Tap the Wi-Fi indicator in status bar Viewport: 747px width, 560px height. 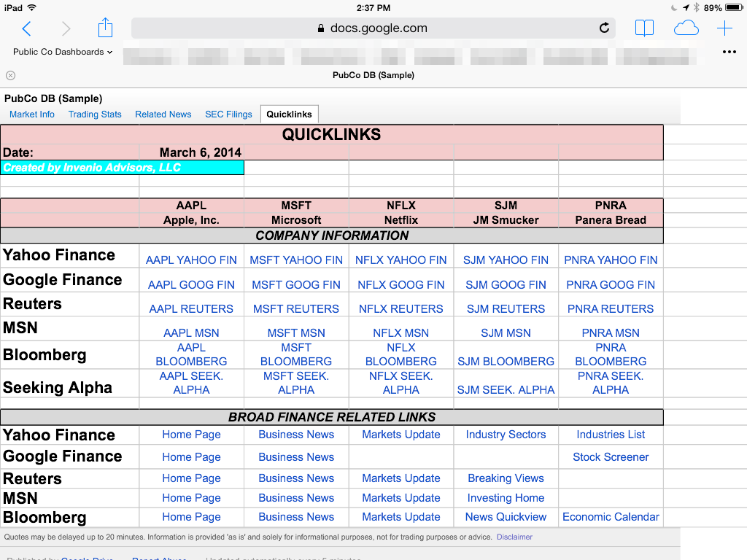click(x=32, y=7)
